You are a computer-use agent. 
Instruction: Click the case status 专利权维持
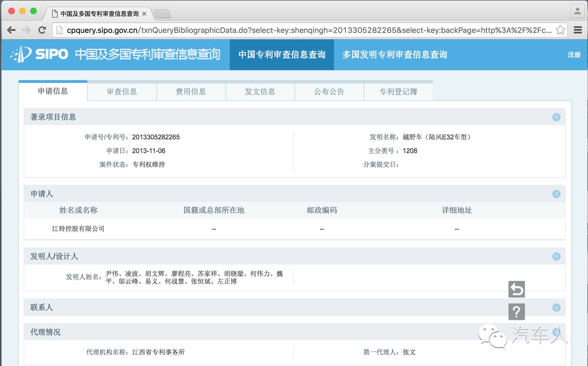(x=149, y=164)
